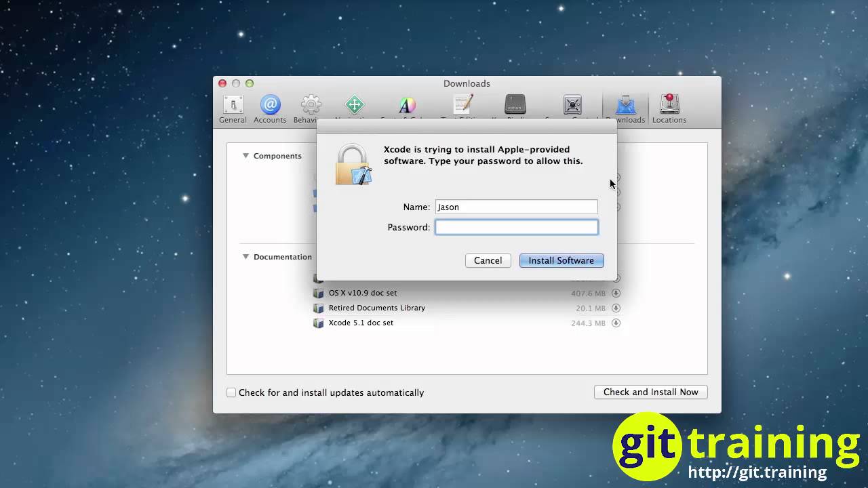868x488 pixels.
Task: Open the Text Editing preferences pane
Action: [x=463, y=105]
